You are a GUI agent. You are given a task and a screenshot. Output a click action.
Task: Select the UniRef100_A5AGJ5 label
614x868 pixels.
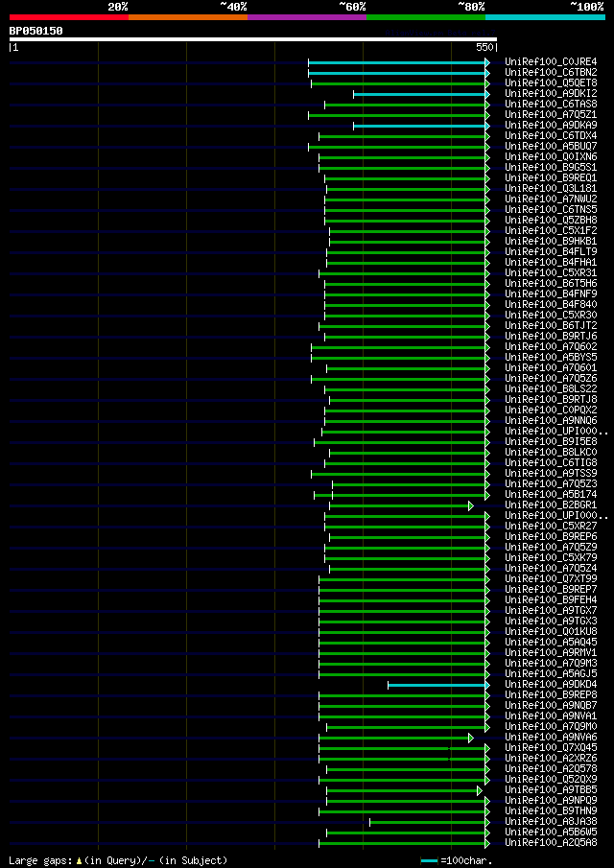tap(551, 673)
